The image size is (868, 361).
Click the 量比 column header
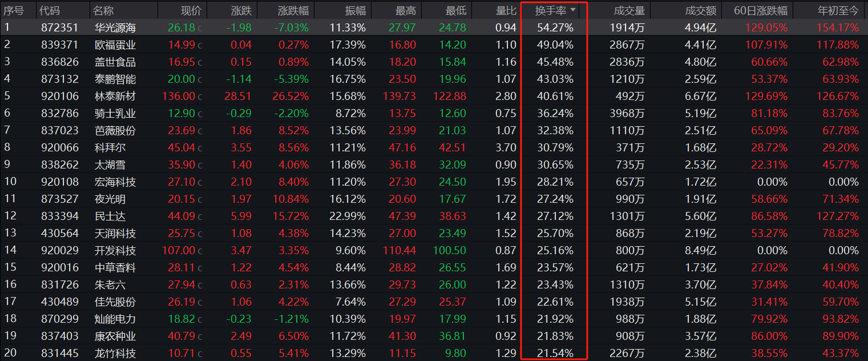pyautogui.click(x=505, y=10)
